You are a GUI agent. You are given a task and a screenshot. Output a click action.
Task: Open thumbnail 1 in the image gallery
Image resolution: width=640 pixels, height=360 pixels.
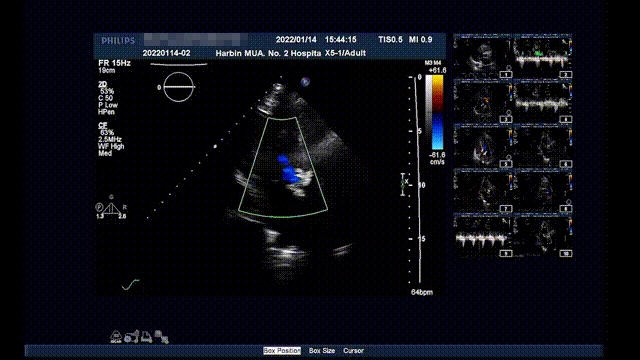[483, 56]
